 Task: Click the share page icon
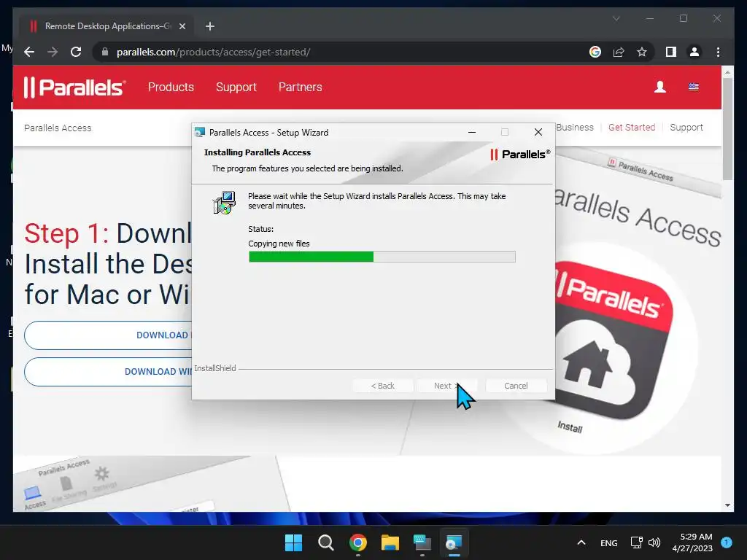(x=619, y=52)
